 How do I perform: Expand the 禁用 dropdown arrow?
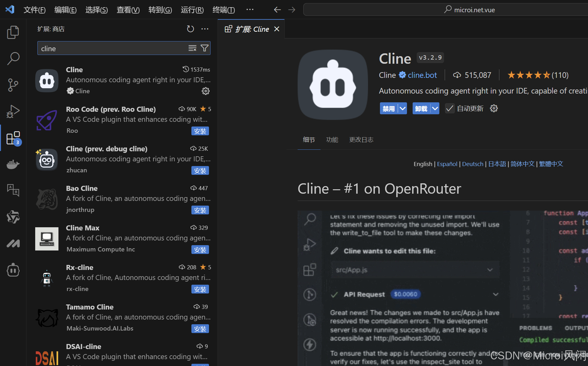point(402,108)
